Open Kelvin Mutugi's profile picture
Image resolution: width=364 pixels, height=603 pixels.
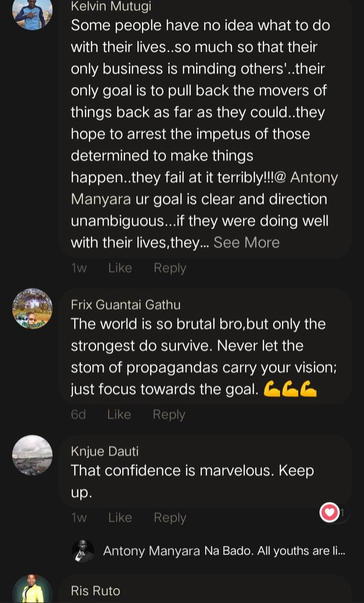[32, 11]
